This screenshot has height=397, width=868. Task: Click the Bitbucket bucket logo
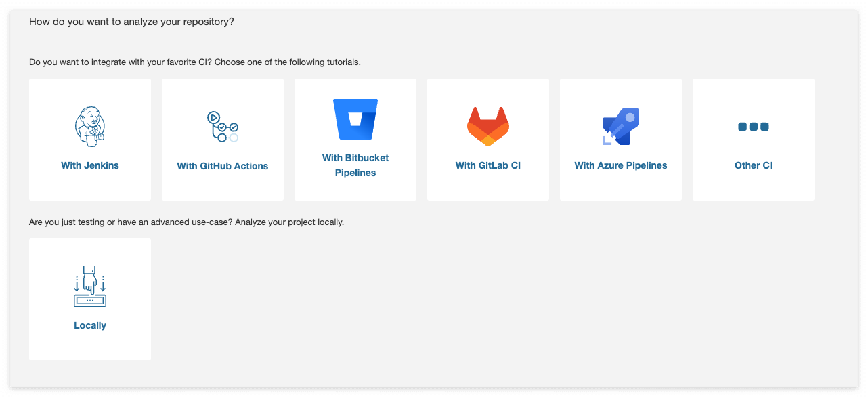tap(355, 119)
